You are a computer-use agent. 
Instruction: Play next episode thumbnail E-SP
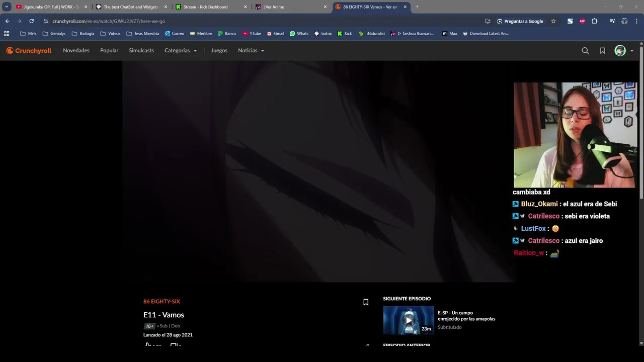(x=409, y=320)
